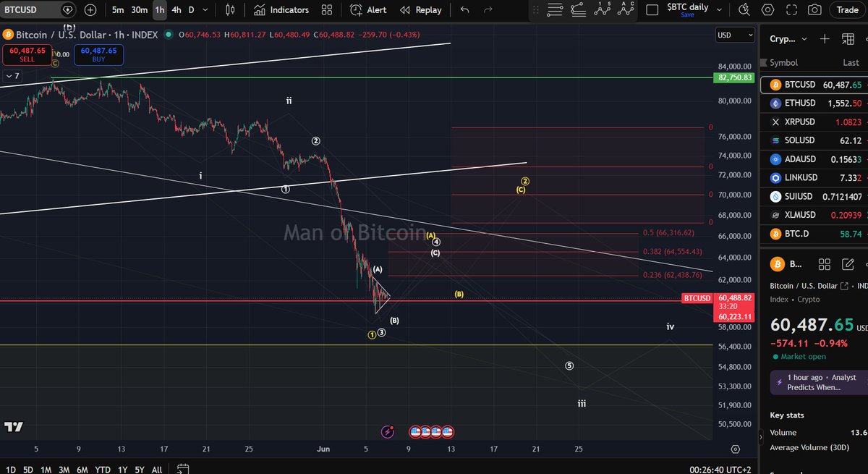
Task: Save the chart layout via Save link
Action: tap(687, 14)
